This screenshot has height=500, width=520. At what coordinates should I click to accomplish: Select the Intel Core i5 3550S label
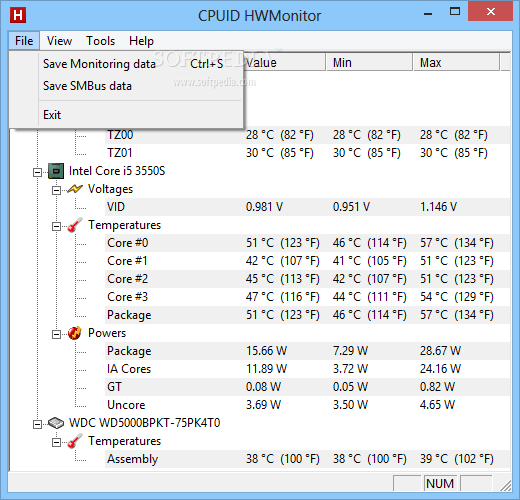pos(117,171)
